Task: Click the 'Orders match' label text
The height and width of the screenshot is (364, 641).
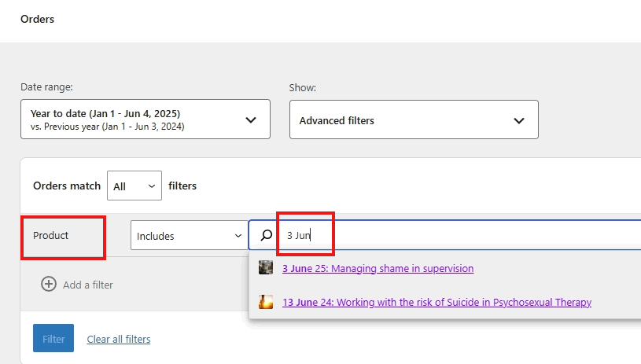Action: pyautogui.click(x=67, y=186)
